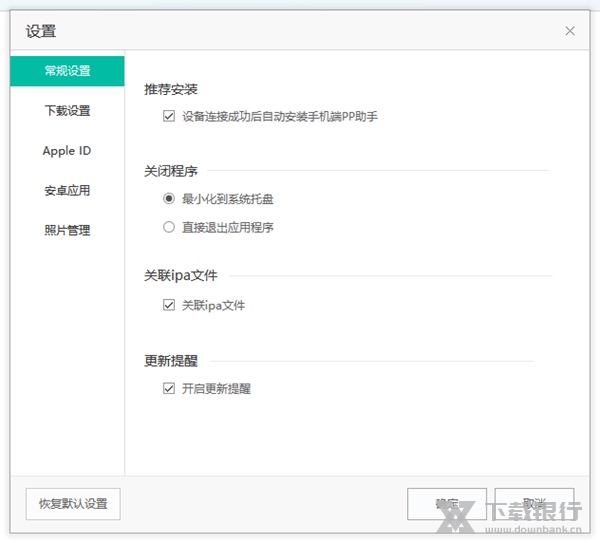This screenshot has height=543, width=600.
Task: Click the 关联ipa文件 checkbox label text
Action: click(x=213, y=305)
